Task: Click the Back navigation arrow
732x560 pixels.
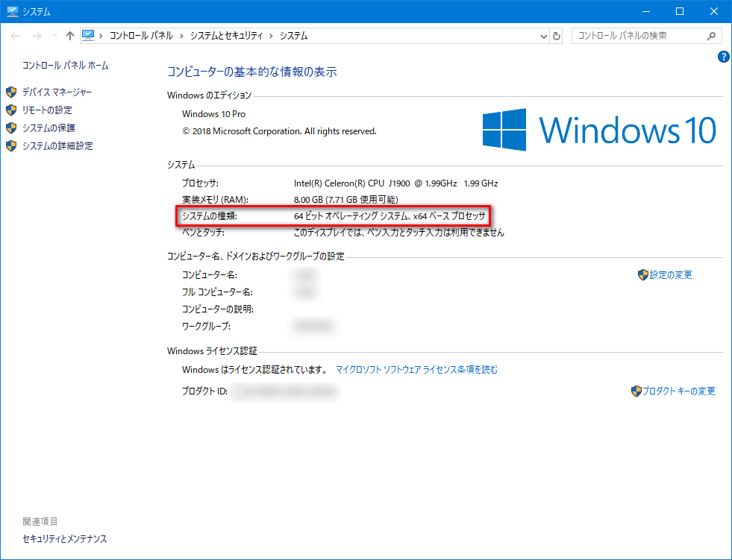Action: [x=16, y=36]
